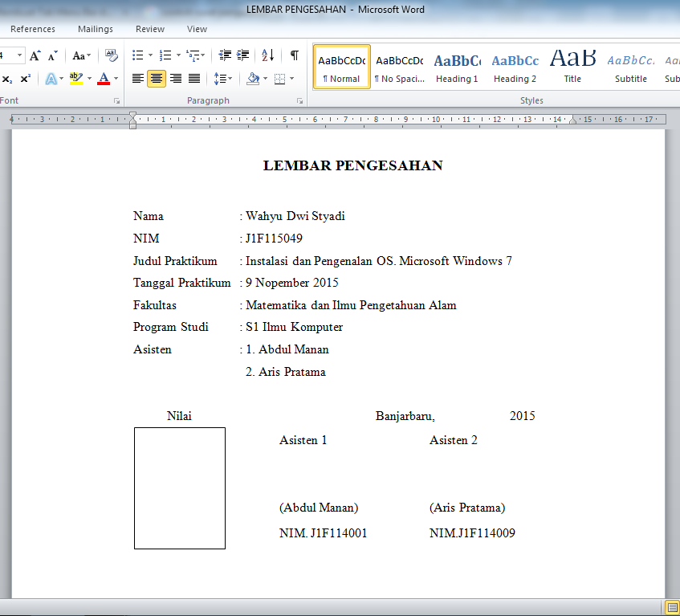Expand the Numbering dropdown arrow
The height and width of the screenshot is (616, 680).
[178, 55]
